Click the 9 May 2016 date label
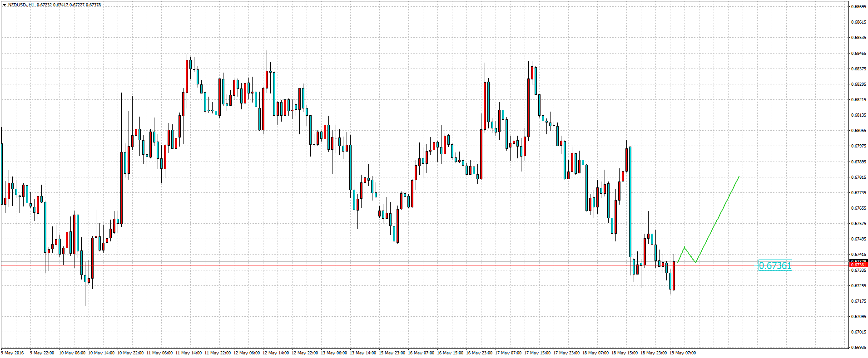 (x=13, y=353)
